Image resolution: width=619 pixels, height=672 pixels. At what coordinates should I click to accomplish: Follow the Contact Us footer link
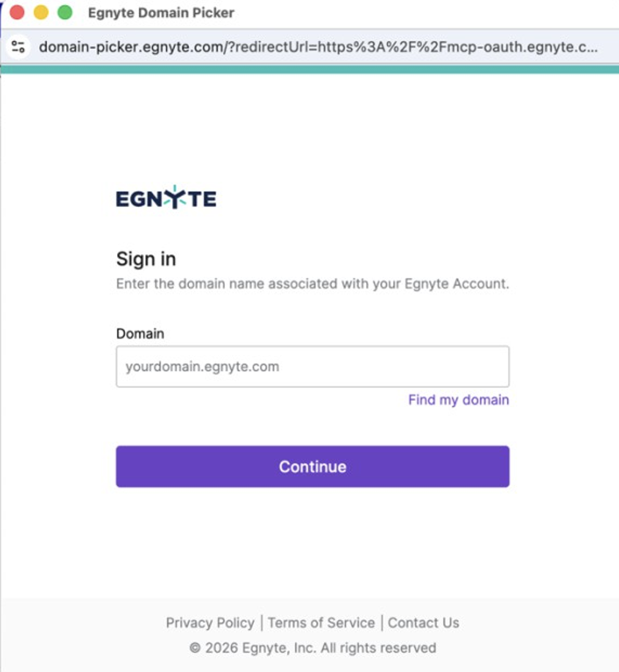[424, 623]
